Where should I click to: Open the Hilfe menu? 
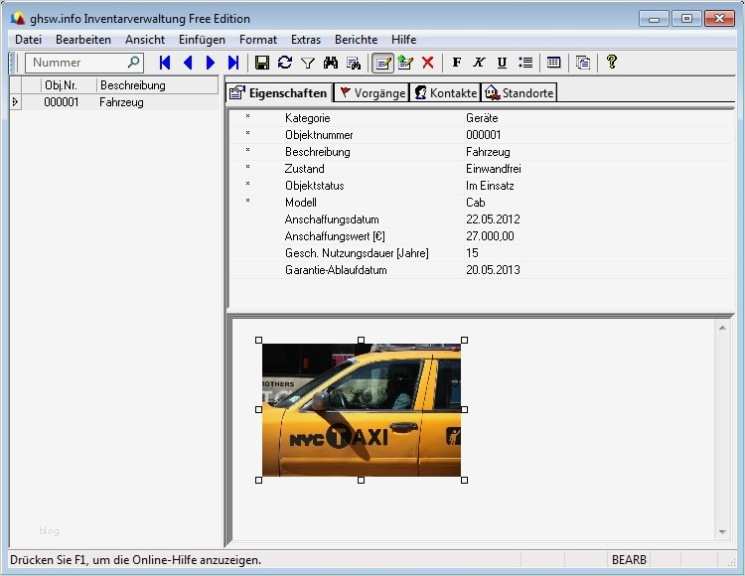tap(404, 40)
